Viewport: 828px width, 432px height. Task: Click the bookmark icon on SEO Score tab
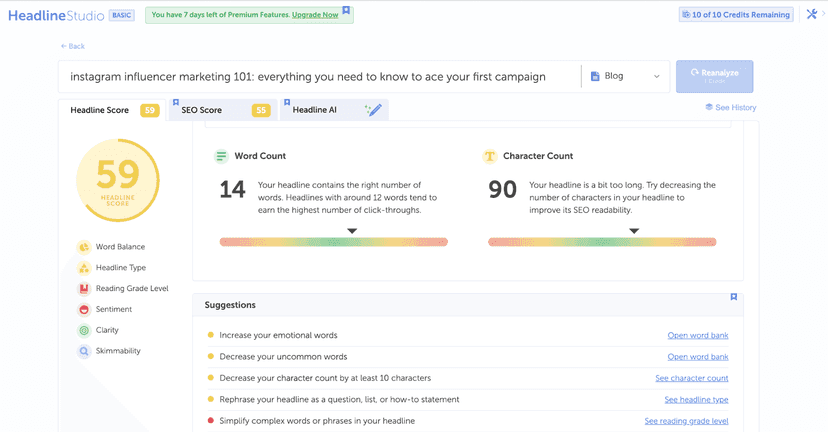[176, 102]
